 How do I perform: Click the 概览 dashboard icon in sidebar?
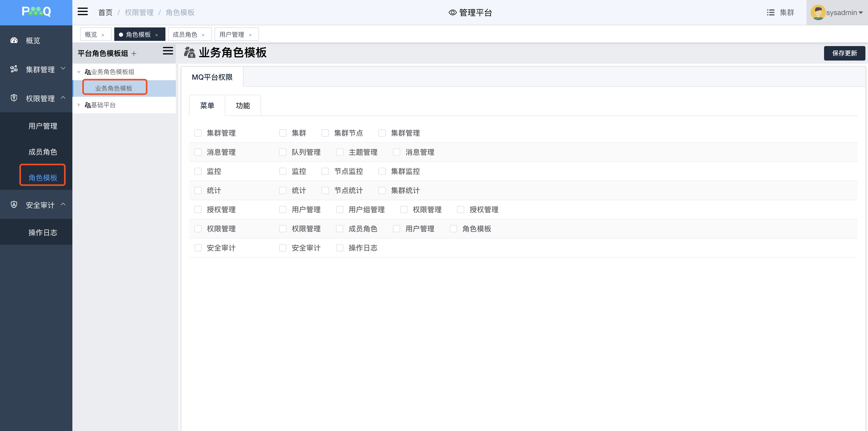point(14,40)
